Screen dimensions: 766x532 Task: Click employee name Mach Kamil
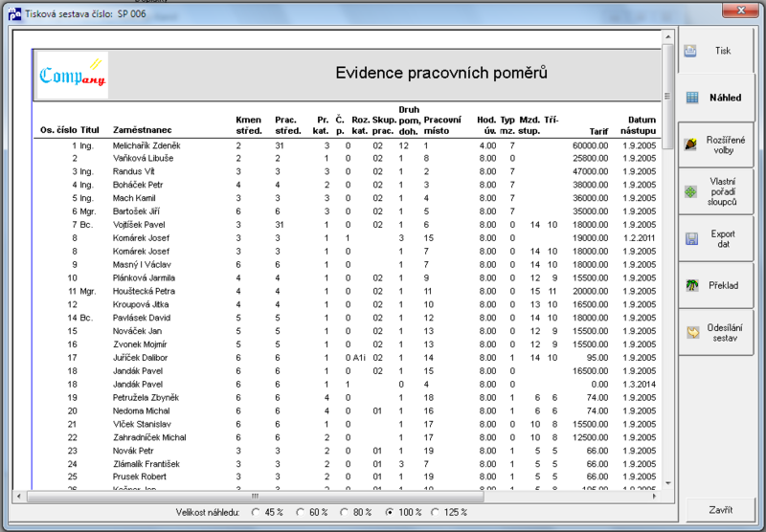click(x=134, y=198)
